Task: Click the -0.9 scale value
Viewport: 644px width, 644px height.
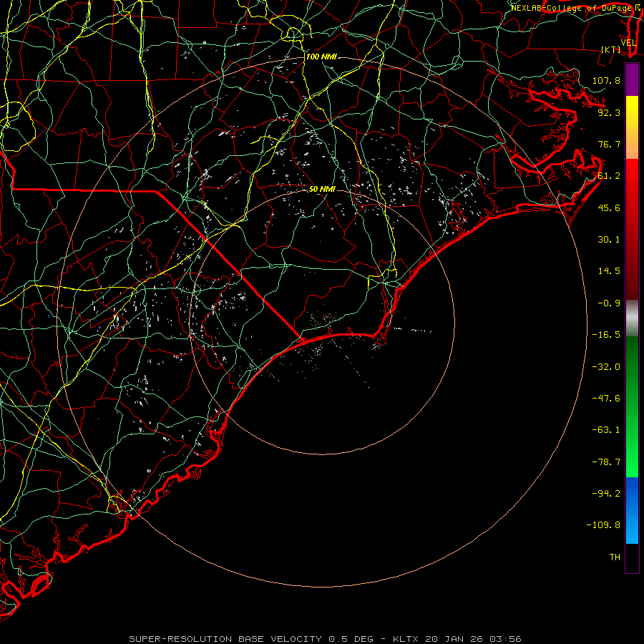Action: [609, 303]
